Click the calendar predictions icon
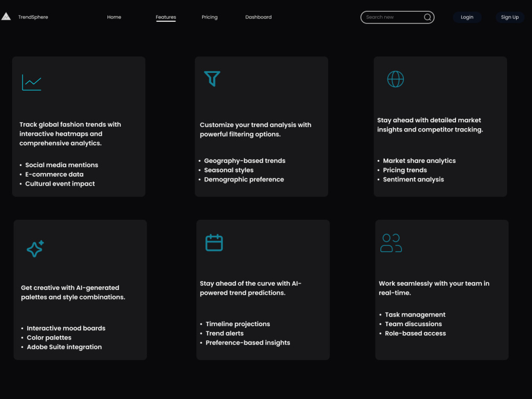 [214, 243]
